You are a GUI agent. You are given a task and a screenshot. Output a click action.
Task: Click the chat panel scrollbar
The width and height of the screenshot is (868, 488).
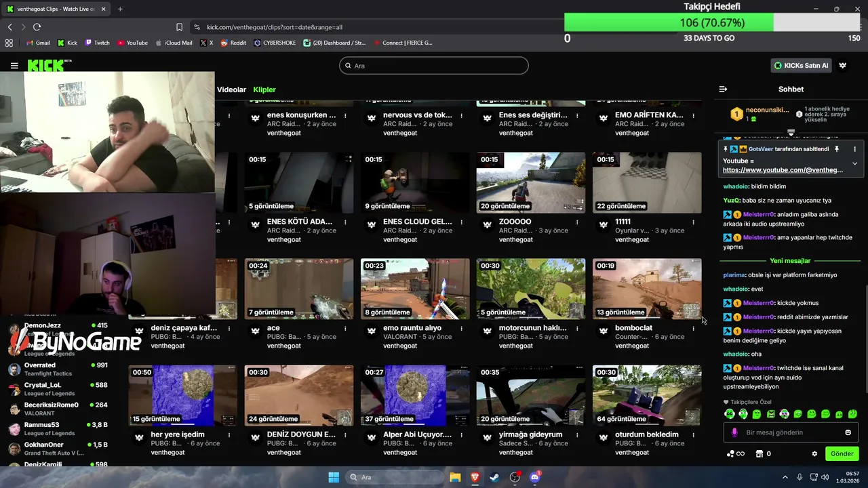[x=865, y=339]
